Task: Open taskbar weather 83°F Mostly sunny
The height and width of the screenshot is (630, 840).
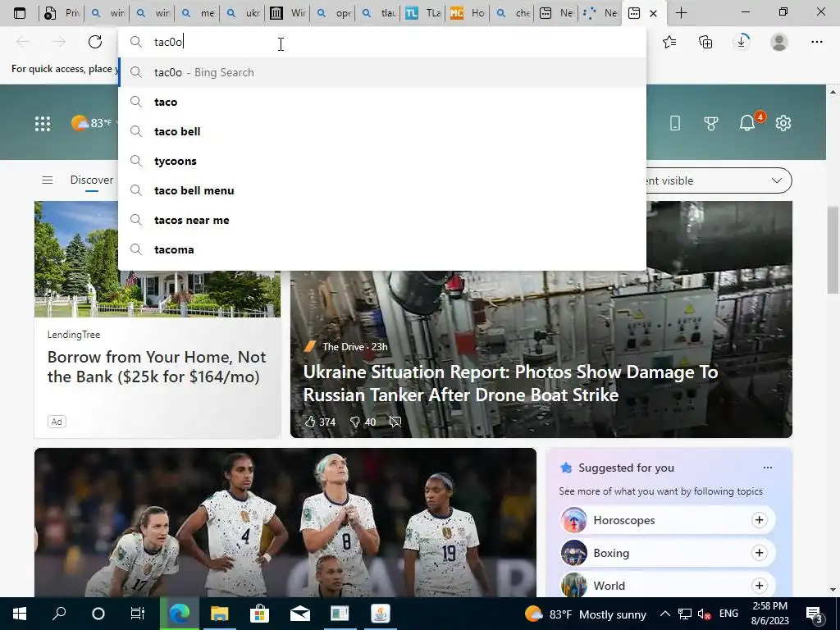Action: click(x=586, y=614)
